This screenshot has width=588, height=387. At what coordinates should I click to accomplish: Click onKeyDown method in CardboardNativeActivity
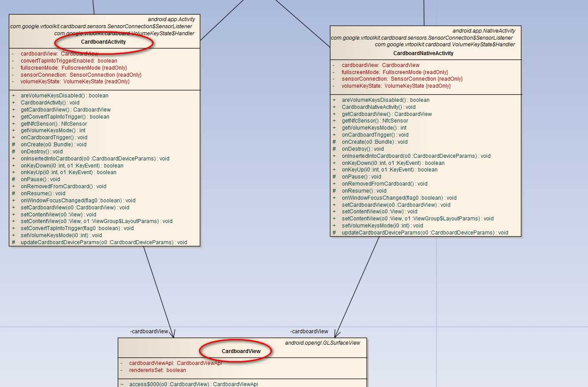[393, 163]
